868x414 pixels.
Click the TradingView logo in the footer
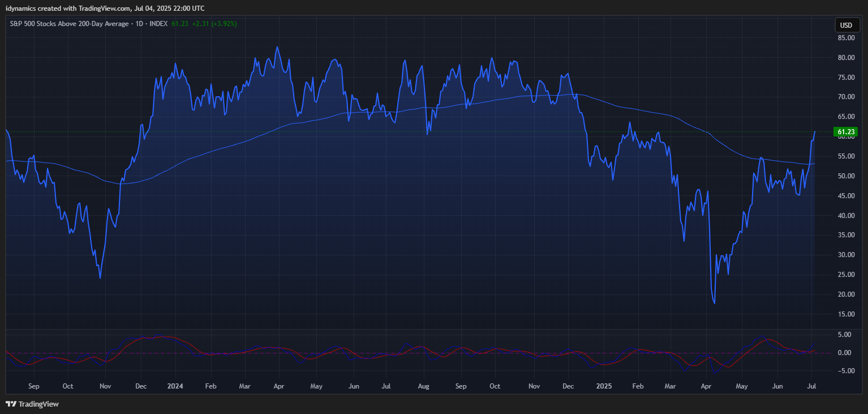32,404
